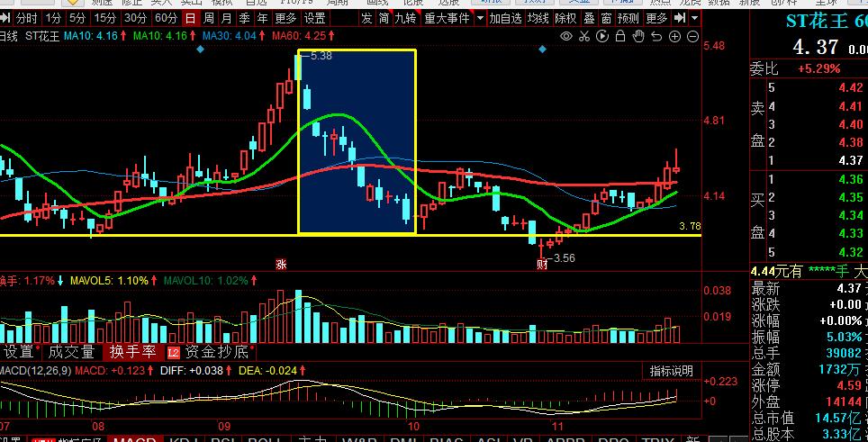The height and width of the screenshot is (442, 868).
Task: Click the red 涨 event marker
Action: point(281,265)
